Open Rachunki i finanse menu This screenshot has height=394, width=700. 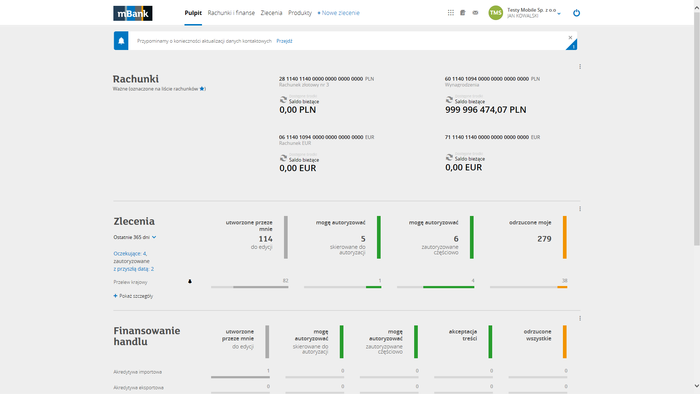(x=231, y=13)
